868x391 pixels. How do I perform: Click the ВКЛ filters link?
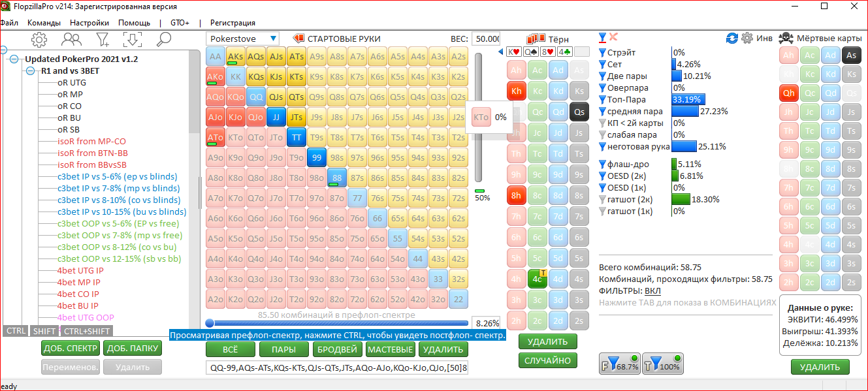pos(652,291)
